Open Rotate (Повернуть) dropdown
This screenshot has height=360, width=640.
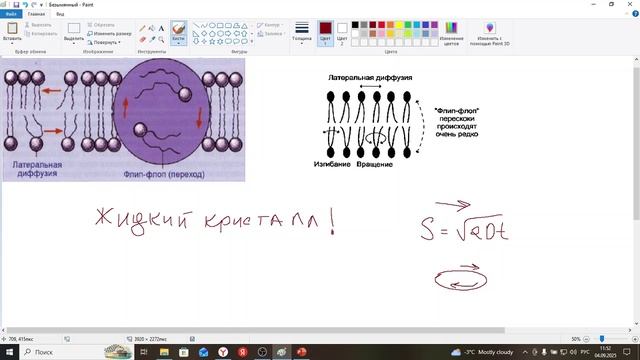pos(104,42)
